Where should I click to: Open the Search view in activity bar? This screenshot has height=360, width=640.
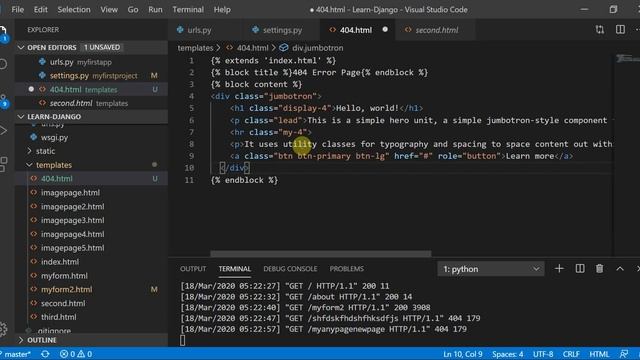(x=3, y=64)
